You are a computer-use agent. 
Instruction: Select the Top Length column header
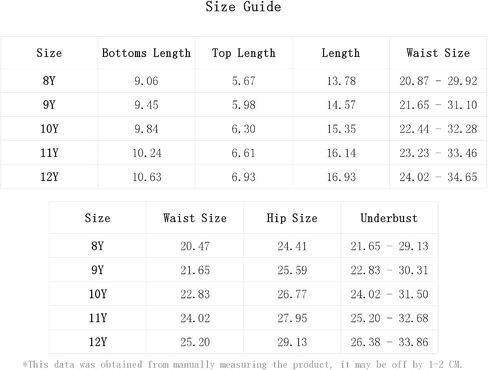click(x=244, y=53)
